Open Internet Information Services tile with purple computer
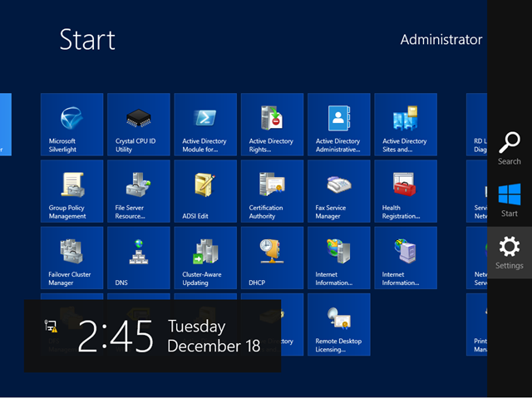Viewport: 532px width, 398px height. pos(406,258)
